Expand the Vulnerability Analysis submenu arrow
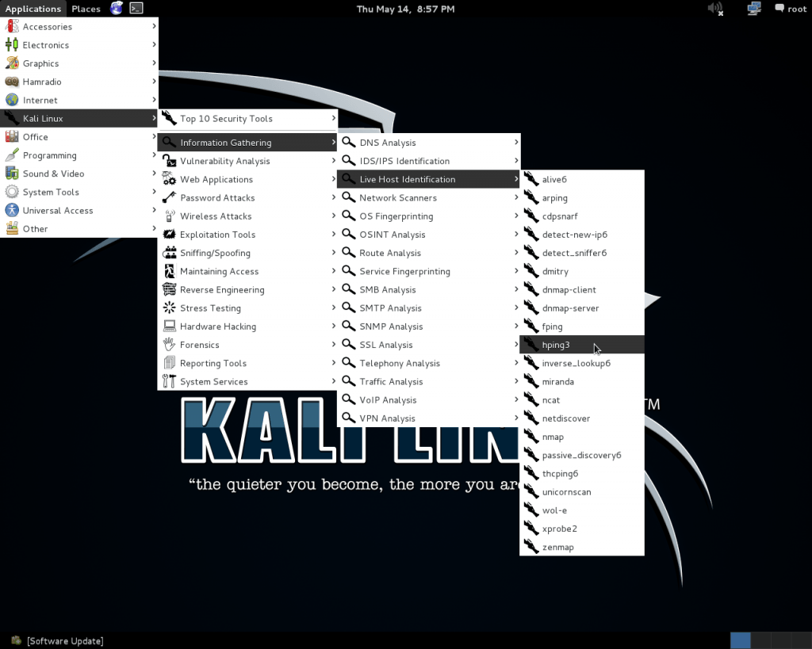Screen dimensions: 812x649 click(334, 160)
